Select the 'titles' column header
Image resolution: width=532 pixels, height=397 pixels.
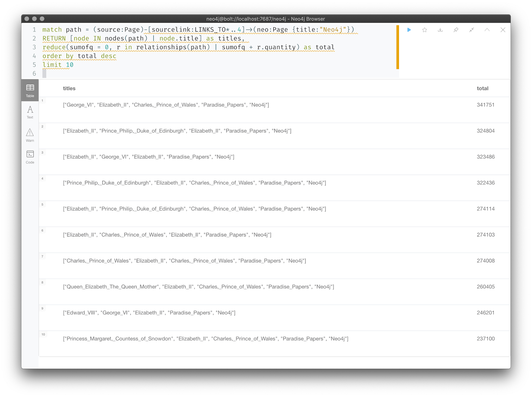point(69,88)
